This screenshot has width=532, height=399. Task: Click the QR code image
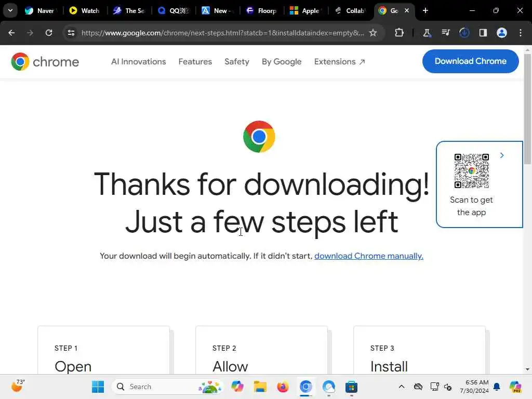click(472, 170)
